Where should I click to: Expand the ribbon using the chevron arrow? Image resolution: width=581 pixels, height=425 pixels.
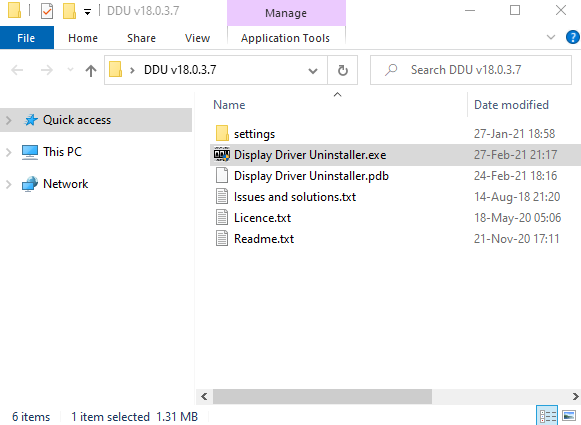[x=551, y=37]
